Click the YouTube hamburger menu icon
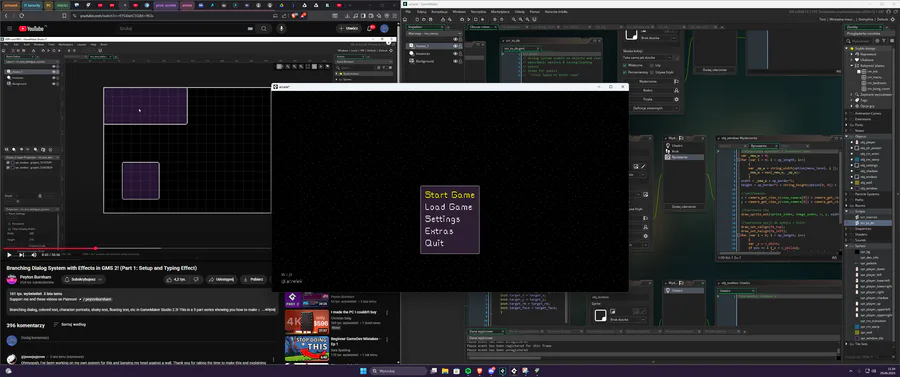Image resolution: width=900 pixels, height=377 pixels. pyautogui.click(x=10, y=29)
